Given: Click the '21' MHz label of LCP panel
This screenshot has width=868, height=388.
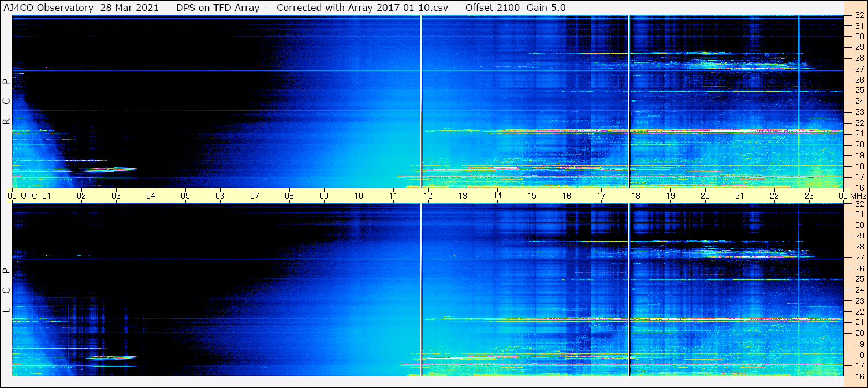Looking at the screenshot, I should click(x=859, y=322).
